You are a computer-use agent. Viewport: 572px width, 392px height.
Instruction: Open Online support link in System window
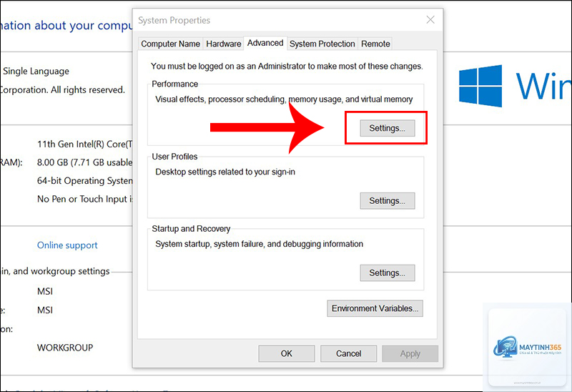click(x=67, y=245)
